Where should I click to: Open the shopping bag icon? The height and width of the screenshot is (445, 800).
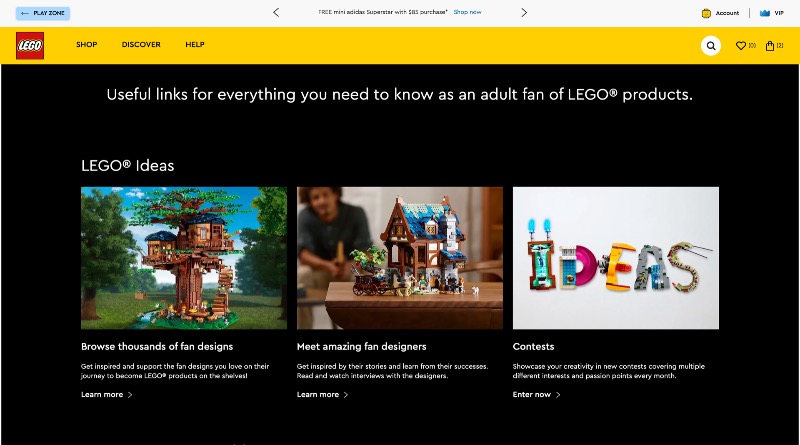click(769, 45)
